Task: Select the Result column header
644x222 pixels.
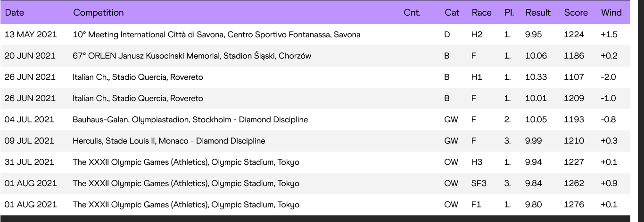Action: [538, 13]
